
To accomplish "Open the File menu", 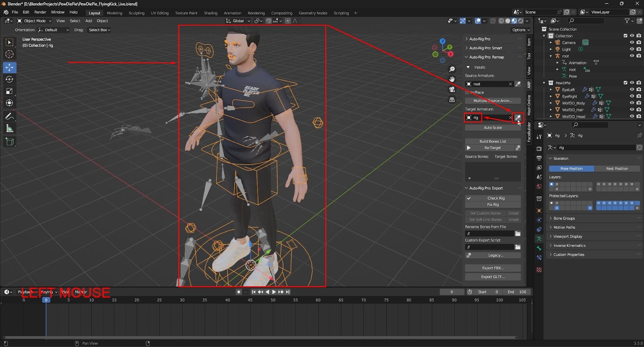I will pyautogui.click(x=15, y=12).
